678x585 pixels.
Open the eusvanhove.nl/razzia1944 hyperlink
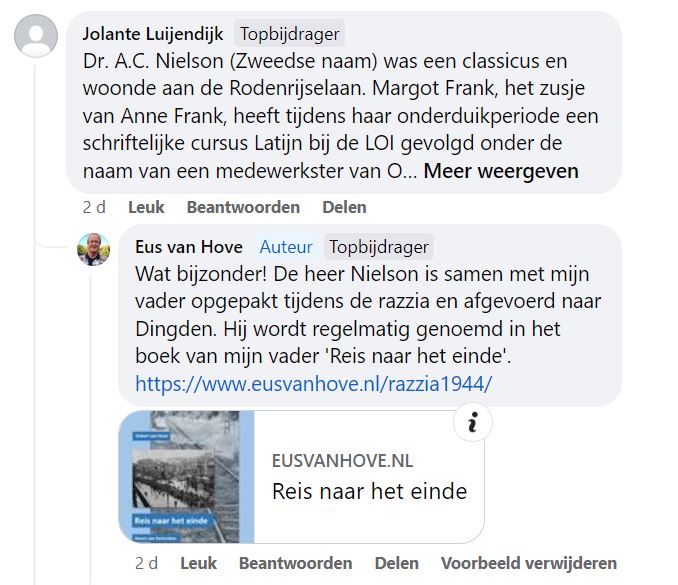(x=314, y=384)
